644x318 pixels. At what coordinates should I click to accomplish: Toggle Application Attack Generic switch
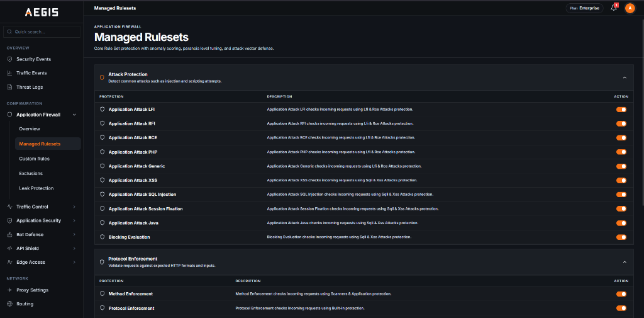coord(621,166)
